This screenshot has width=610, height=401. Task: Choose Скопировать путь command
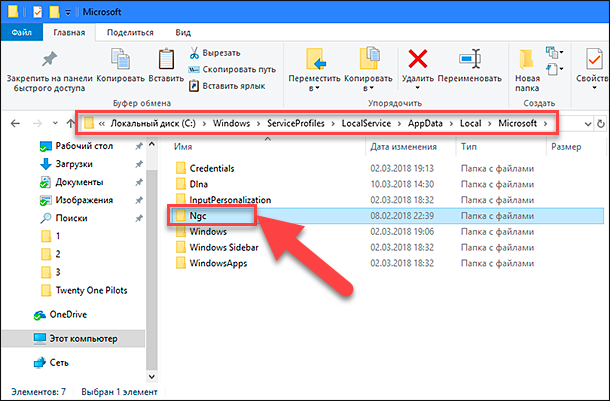pos(232,69)
